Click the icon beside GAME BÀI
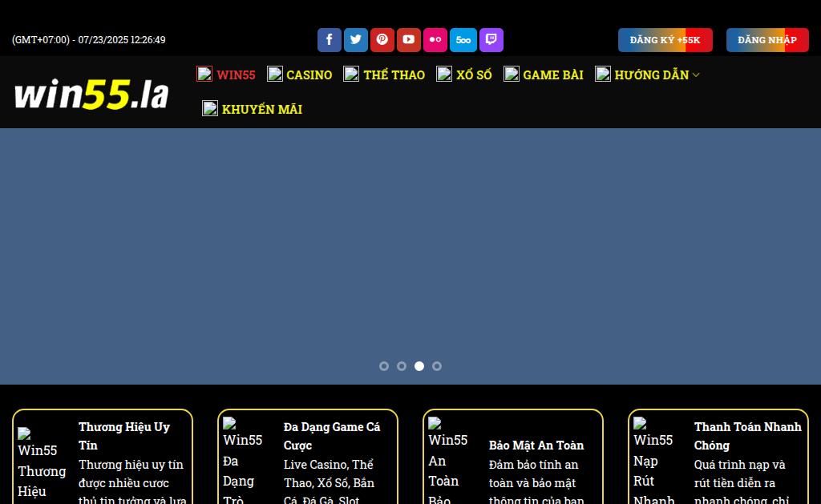Viewport: 821px width, 504px height. tap(512, 74)
